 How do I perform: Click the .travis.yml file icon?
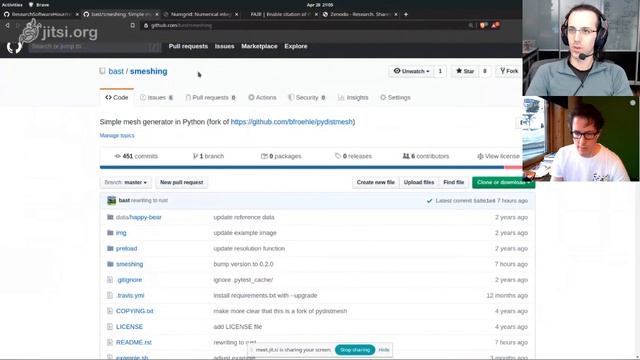pyautogui.click(x=110, y=295)
